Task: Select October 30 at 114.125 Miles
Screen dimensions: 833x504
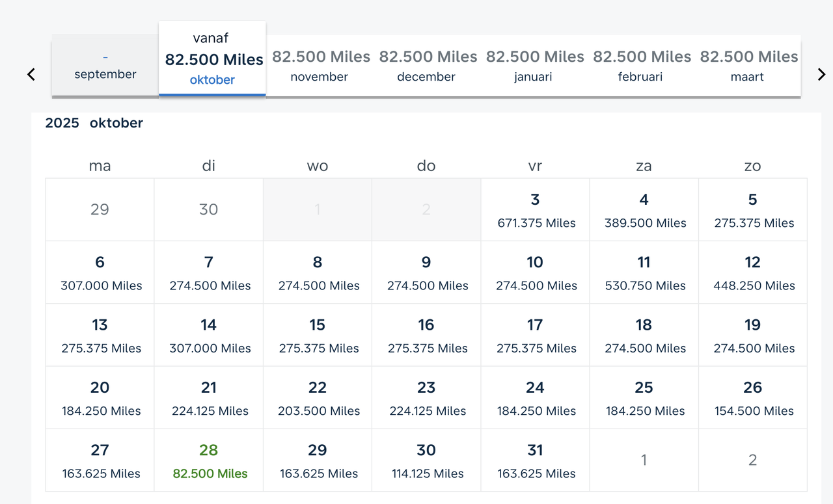Action: (x=426, y=460)
